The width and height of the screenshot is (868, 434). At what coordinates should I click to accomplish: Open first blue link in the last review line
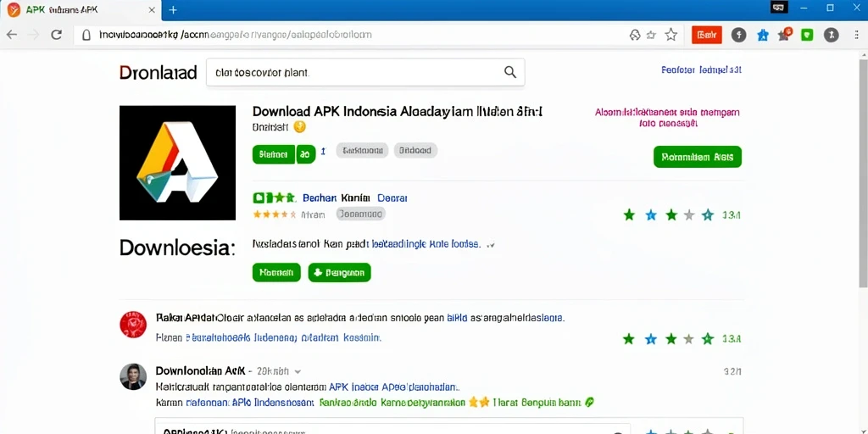251,403
